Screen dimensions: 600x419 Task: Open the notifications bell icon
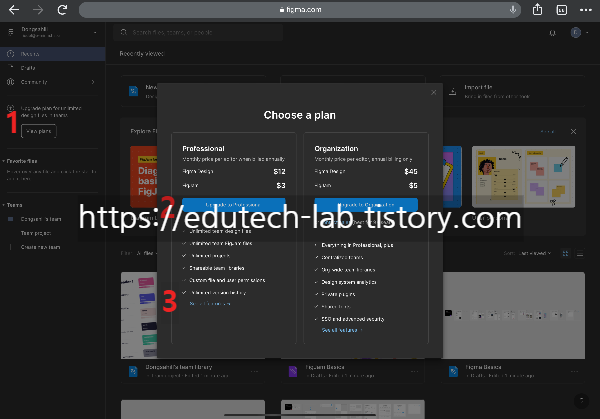point(553,33)
